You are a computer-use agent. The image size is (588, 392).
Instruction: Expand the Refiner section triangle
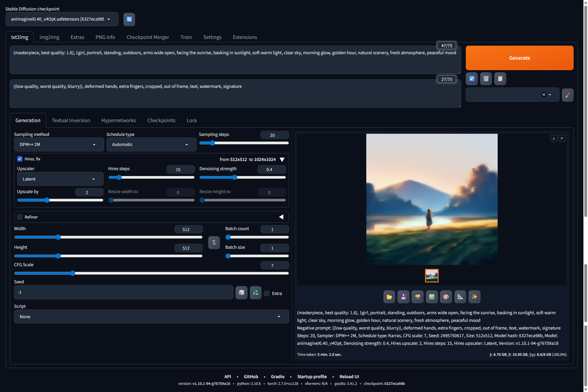[281, 217]
